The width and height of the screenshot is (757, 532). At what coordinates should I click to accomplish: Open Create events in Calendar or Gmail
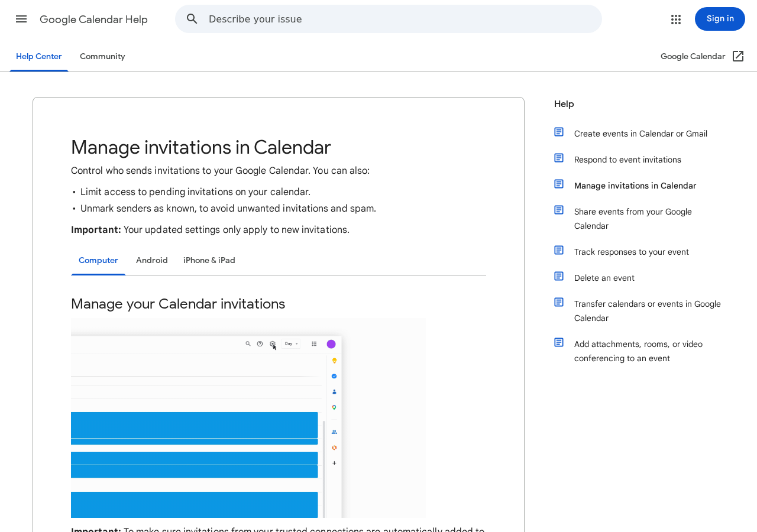(x=640, y=134)
